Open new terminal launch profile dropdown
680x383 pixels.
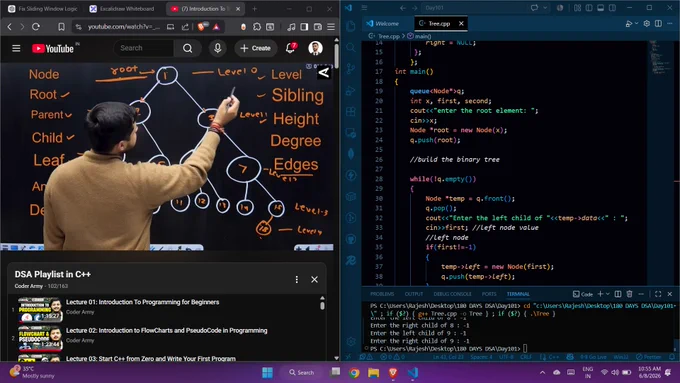(608, 294)
